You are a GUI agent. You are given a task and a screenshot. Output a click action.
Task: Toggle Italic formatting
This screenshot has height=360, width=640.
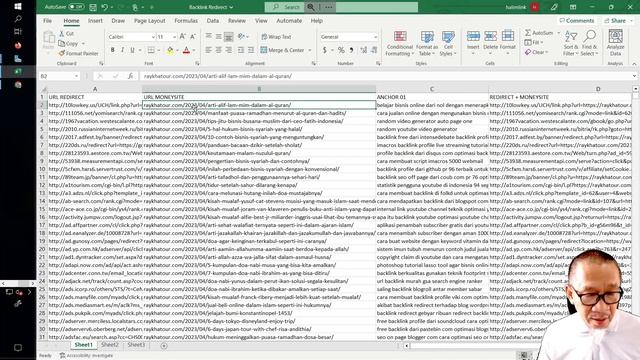pos(122,50)
